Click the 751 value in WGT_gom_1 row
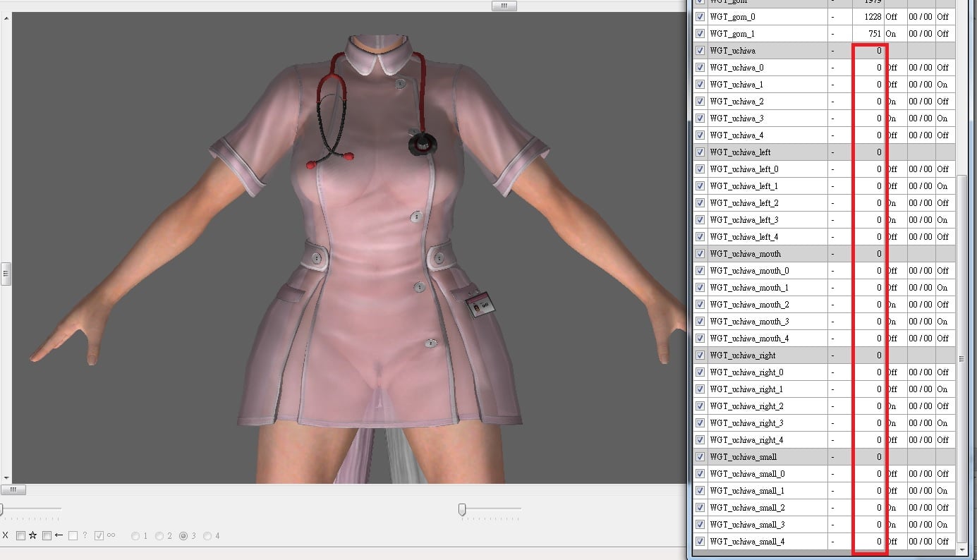Image resolution: width=977 pixels, height=560 pixels. pos(875,34)
